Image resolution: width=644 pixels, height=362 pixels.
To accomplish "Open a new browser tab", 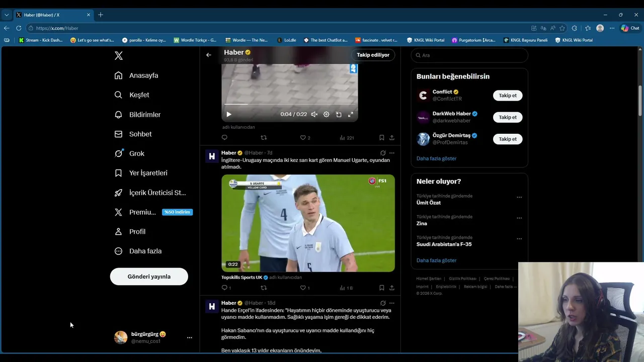I will tap(101, 15).
